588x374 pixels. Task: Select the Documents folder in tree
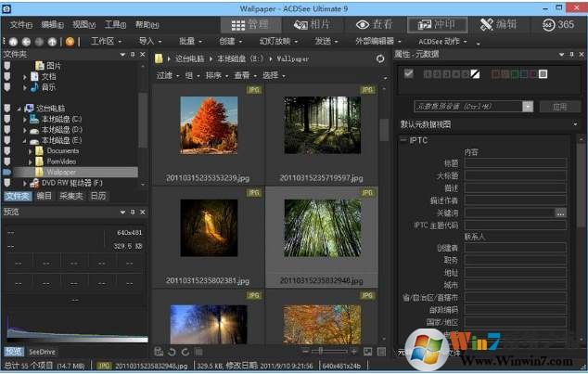pyautogui.click(x=63, y=150)
